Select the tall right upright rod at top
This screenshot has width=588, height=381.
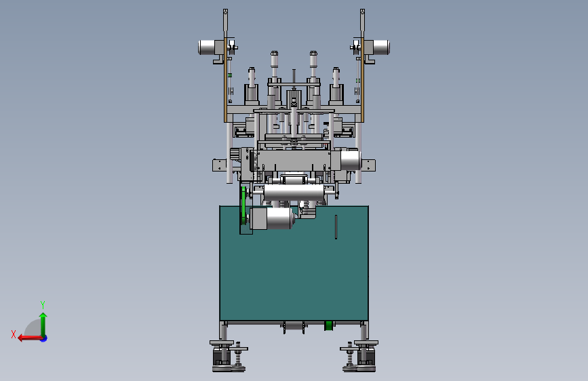point(362,23)
